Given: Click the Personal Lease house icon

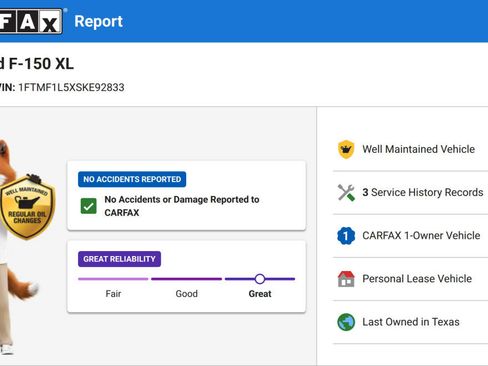Looking at the screenshot, I should click(346, 279).
